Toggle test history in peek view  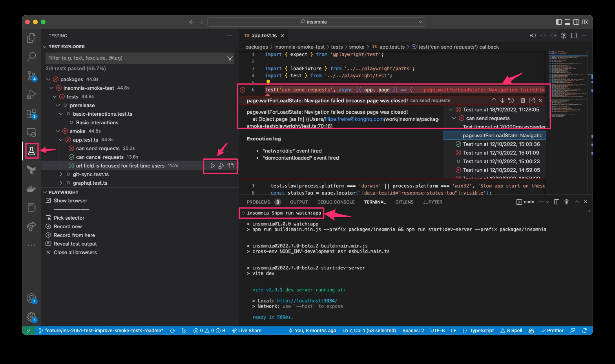pyautogui.click(x=511, y=100)
